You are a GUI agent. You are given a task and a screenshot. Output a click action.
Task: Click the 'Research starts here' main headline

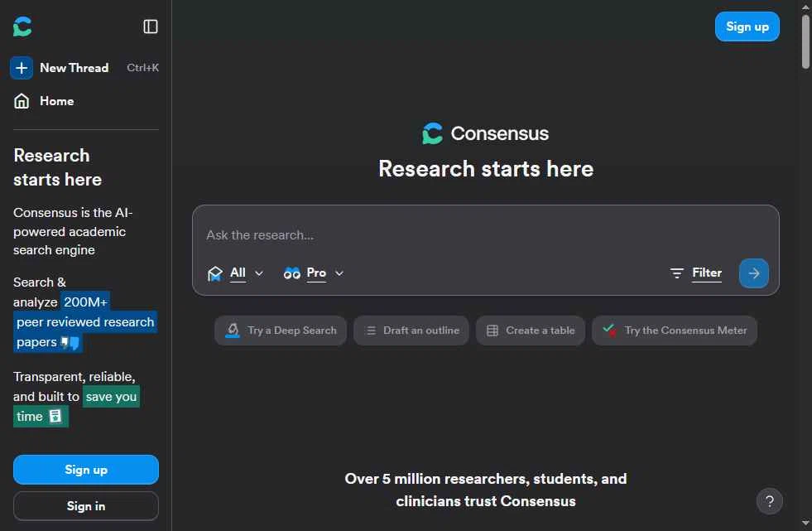click(486, 169)
